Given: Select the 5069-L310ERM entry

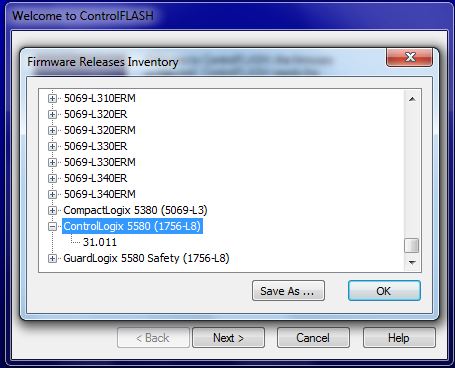Looking at the screenshot, I should 100,98.
